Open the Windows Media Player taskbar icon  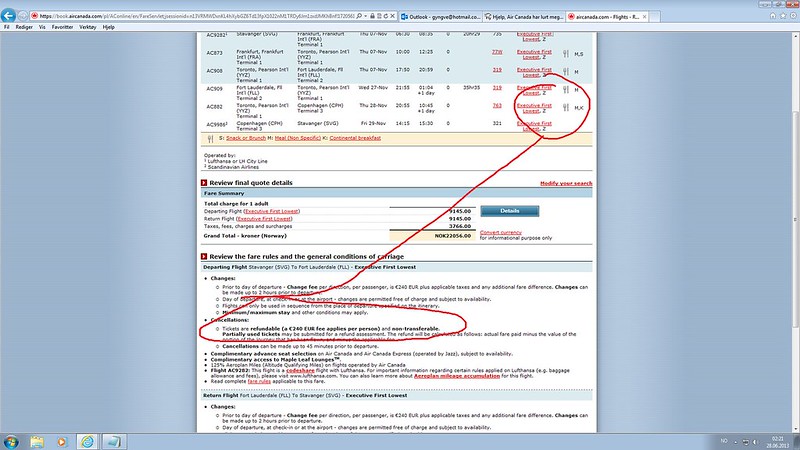coord(62,441)
